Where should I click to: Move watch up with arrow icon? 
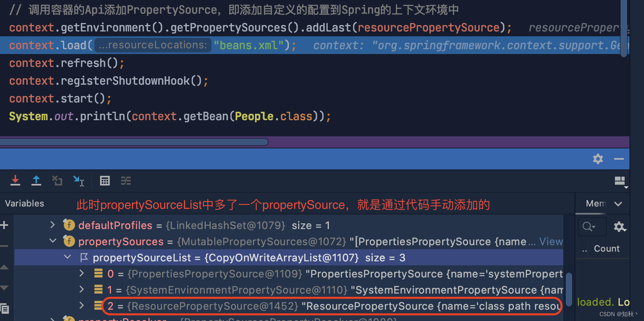[x=4, y=267]
